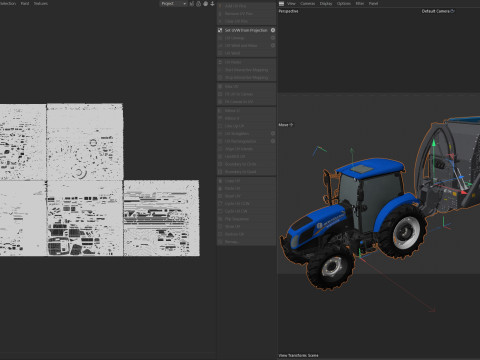Image resolution: width=480 pixels, height=360 pixels.
Task: Click the blue tractor cab roof in the viewport
Action: coord(372,167)
